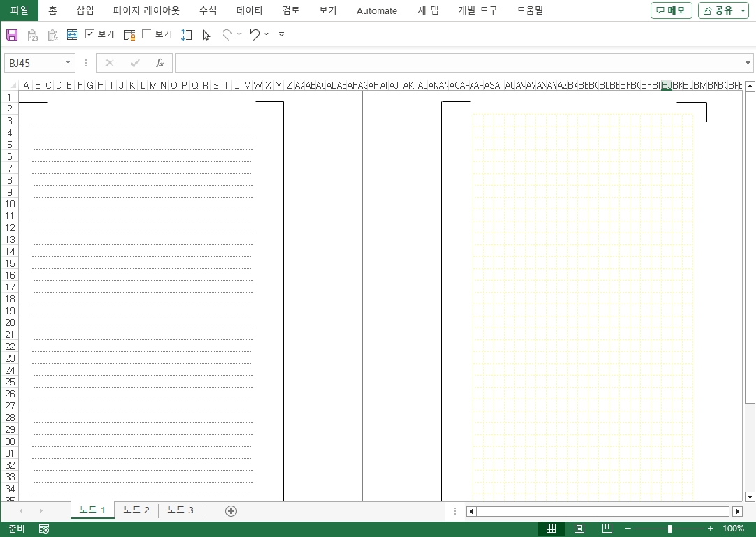
Task: Click inside the formula bar input
Action: (x=458, y=64)
